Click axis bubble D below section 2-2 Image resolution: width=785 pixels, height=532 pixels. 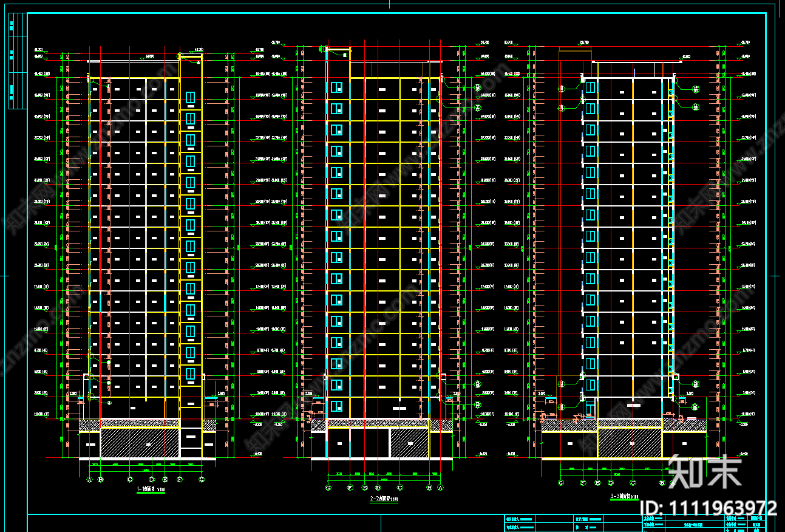pos(378,488)
